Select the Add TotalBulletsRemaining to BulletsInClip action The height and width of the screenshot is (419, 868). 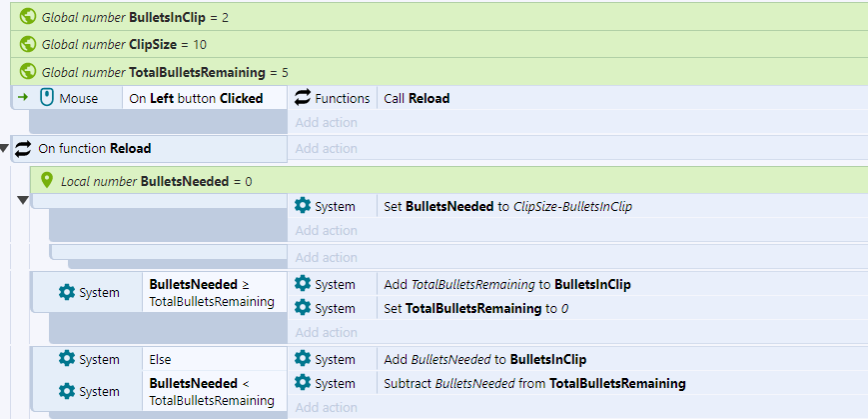coord(507,284)
